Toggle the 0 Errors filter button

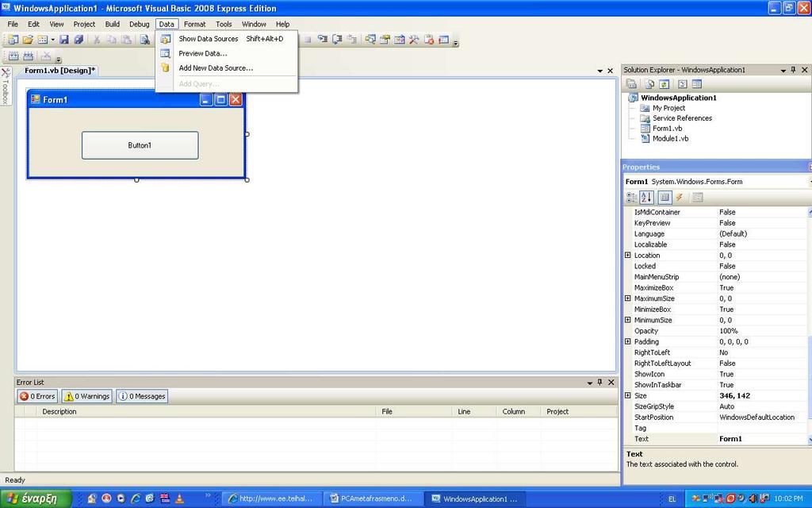[37, 397]
